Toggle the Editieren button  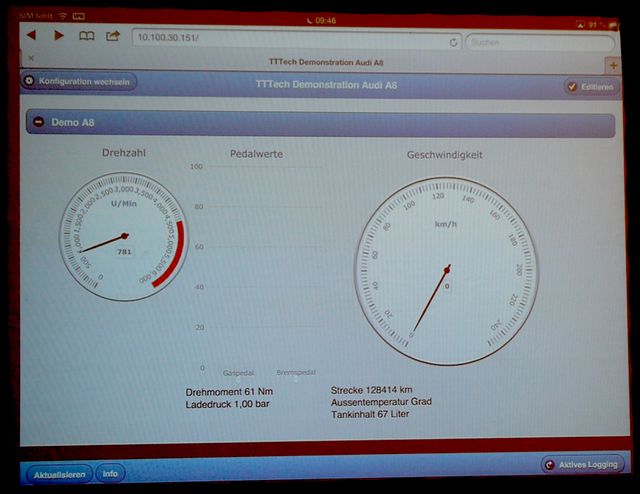591,87
